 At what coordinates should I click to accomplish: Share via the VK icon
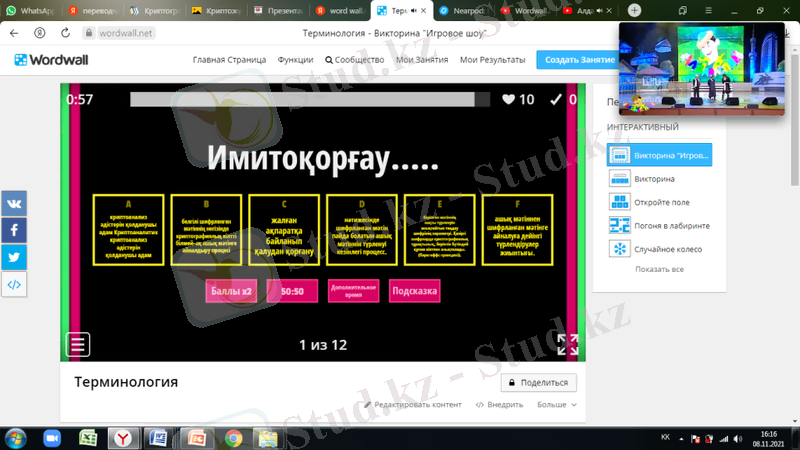coord(14,203)
